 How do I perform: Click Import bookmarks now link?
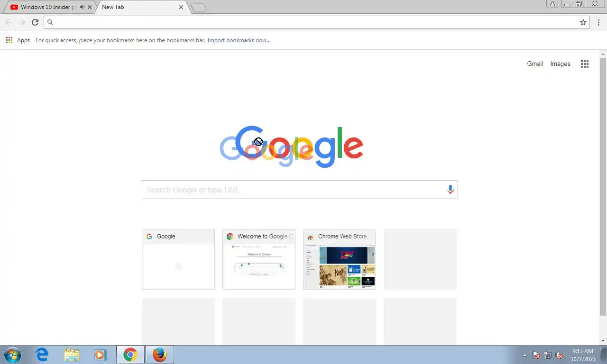tap(239, 40)
